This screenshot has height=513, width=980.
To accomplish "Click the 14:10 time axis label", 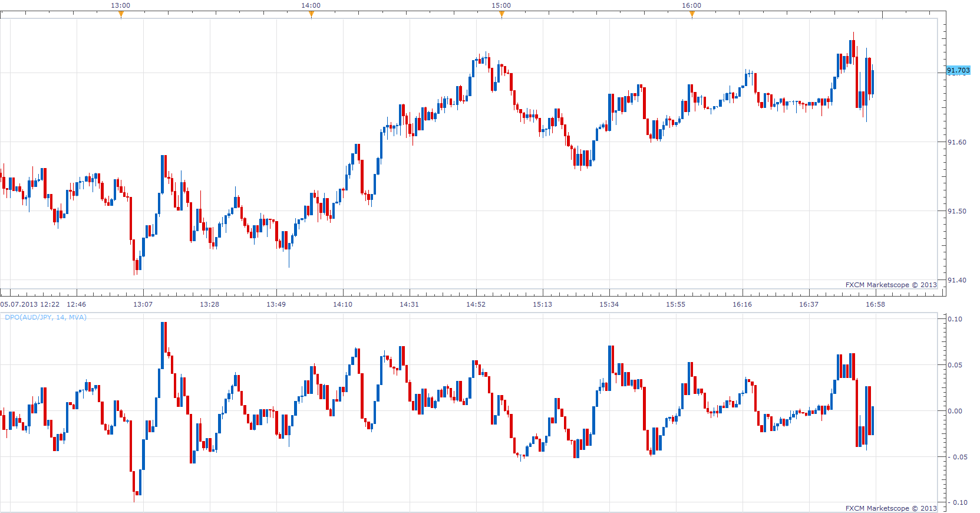I will pos(343,304).
